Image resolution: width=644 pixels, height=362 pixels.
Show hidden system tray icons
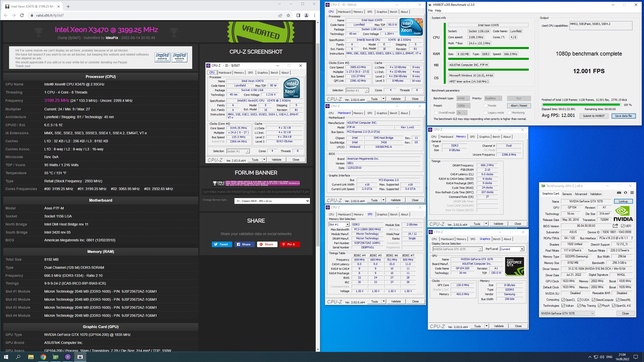[590, 357]
